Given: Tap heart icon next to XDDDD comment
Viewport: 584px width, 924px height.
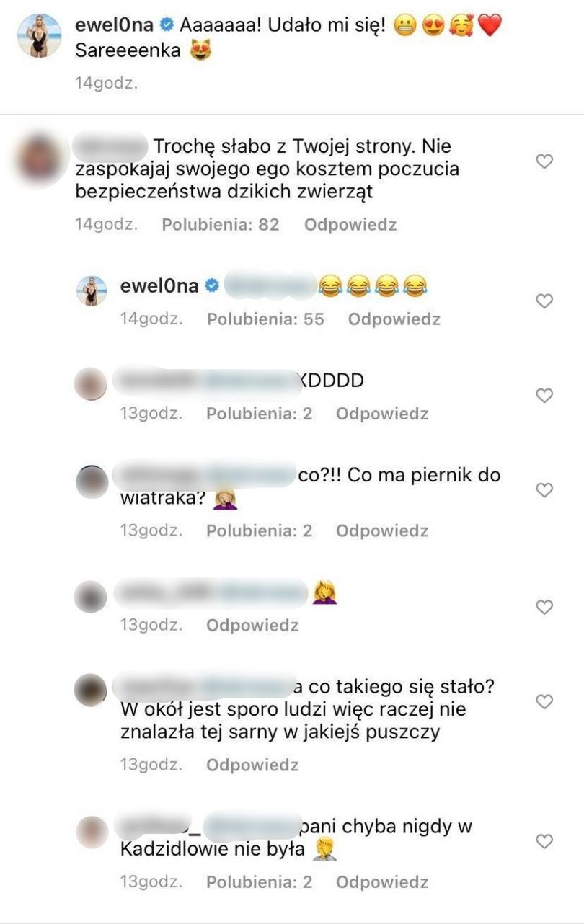Looking at the screenshot, I should click(545, 395).
